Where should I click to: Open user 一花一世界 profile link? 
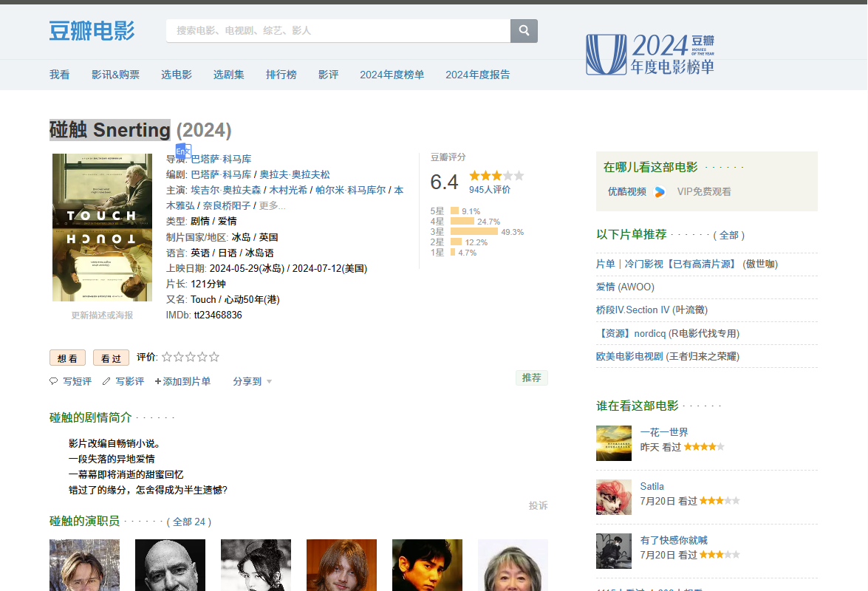(664, 432)
